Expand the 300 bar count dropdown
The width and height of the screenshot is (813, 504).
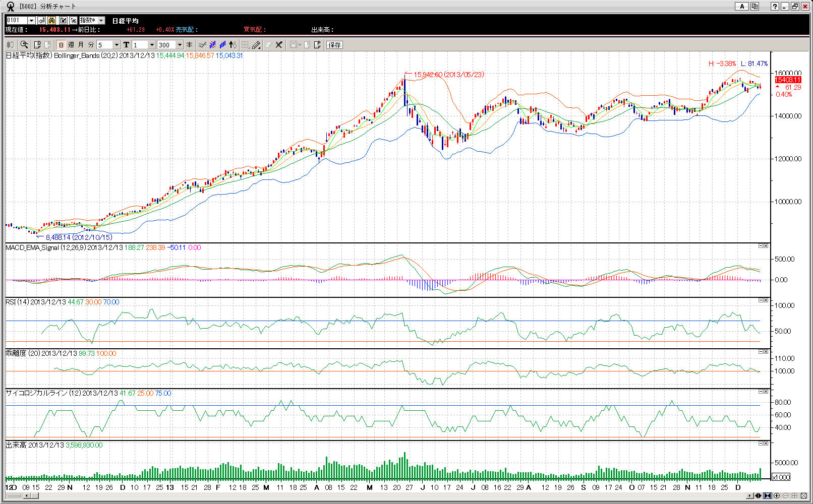point(180,45)
